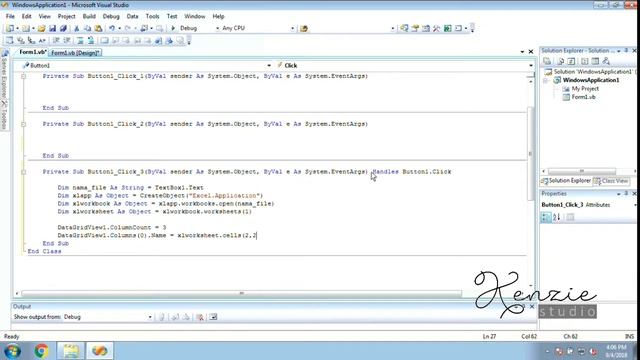The height and width of the screenshot is (360, 640).
Task: Click the Cut scissors icon
Action: click(x=76, y=28)
